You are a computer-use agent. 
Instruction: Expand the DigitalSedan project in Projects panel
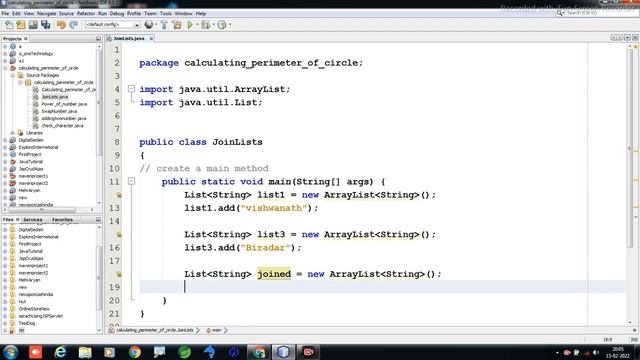5,140
